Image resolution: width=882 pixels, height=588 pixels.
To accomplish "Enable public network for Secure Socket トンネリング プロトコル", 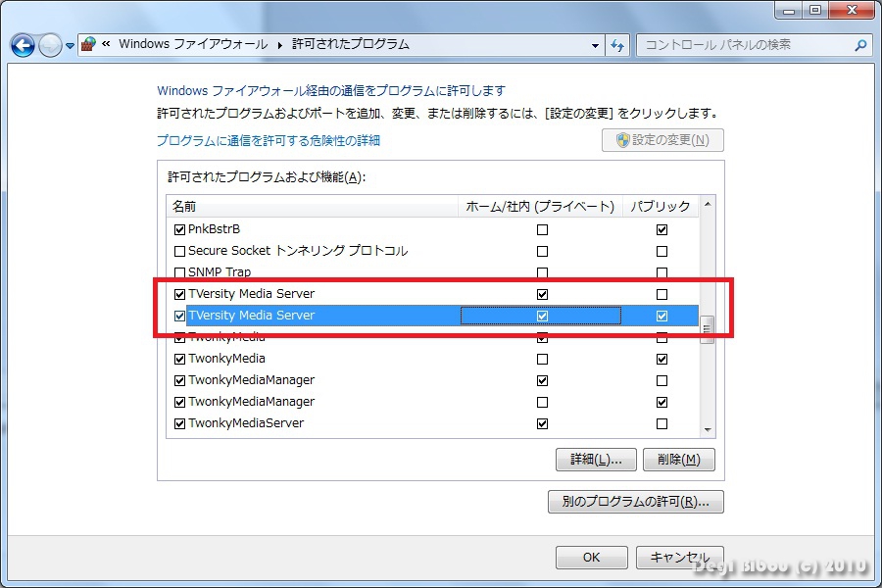I will click(662, 251).
